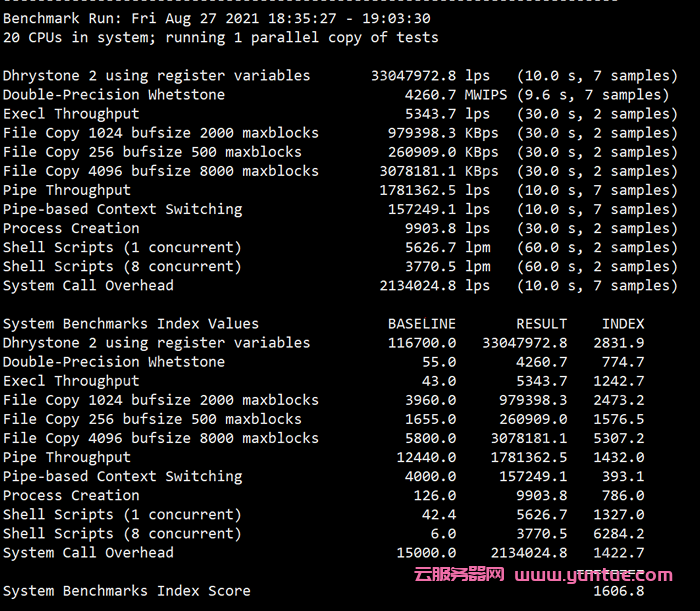Click the '20 CPUs in system' line
This screenshot has width=700, height=611.
coord(220,37)
